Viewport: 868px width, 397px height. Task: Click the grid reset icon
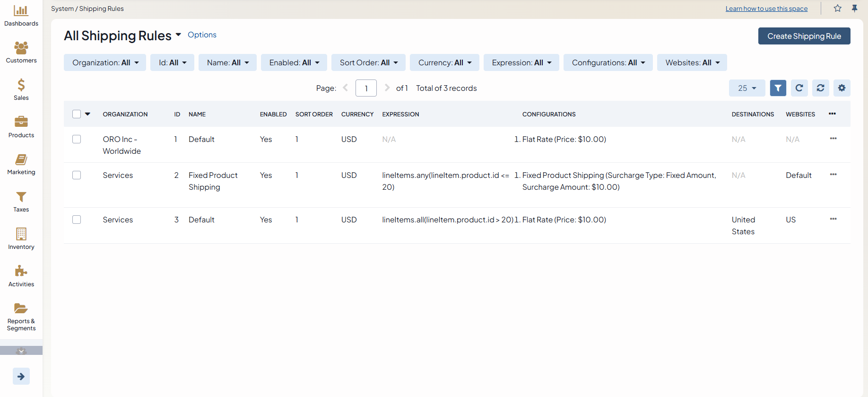[x=820, y=88]
